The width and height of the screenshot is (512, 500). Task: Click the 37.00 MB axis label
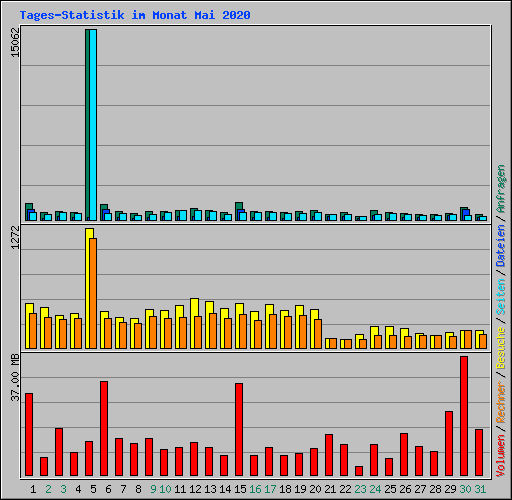pyautogui.click(x=15, y=378)
